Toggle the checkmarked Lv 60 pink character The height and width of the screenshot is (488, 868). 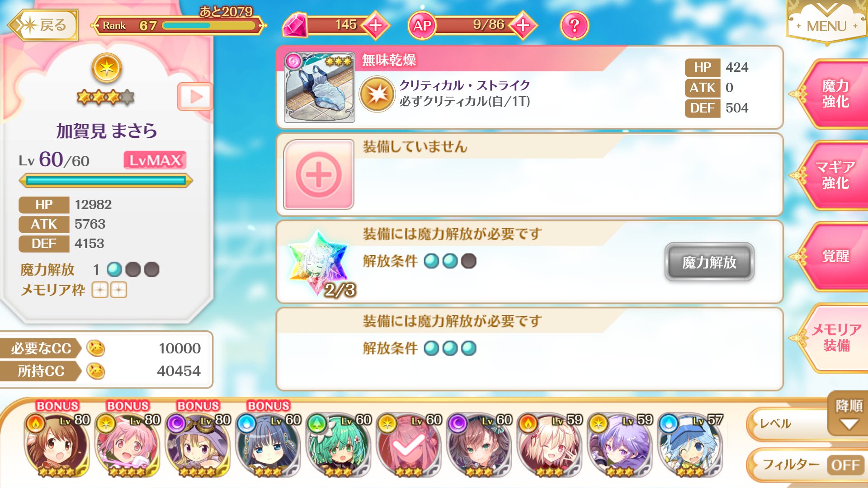click(408, 445)
